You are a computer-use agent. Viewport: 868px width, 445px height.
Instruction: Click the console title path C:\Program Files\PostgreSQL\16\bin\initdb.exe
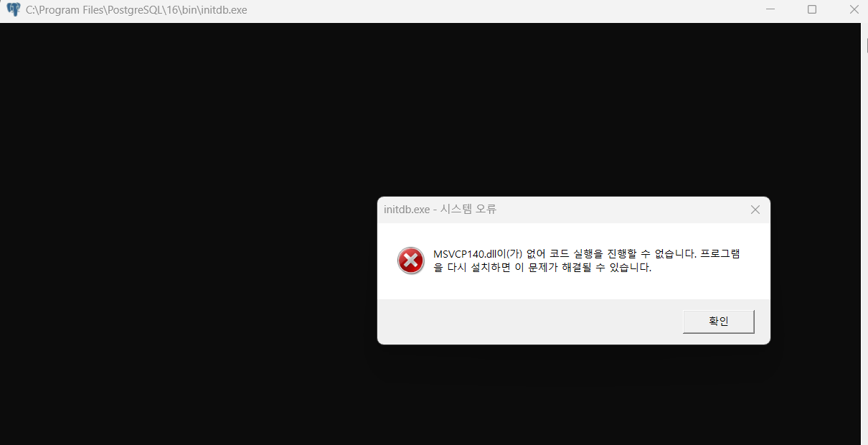pos(136,10)
